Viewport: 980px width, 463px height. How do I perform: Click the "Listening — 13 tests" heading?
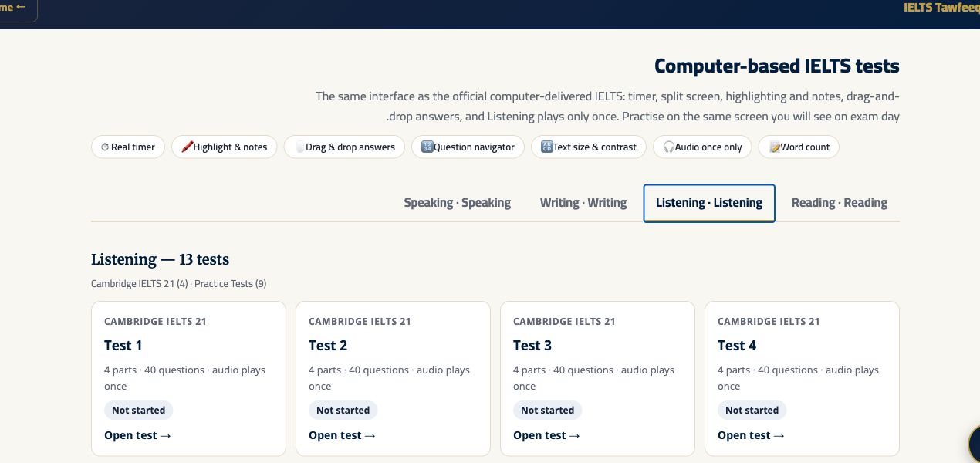coord(161,259)
